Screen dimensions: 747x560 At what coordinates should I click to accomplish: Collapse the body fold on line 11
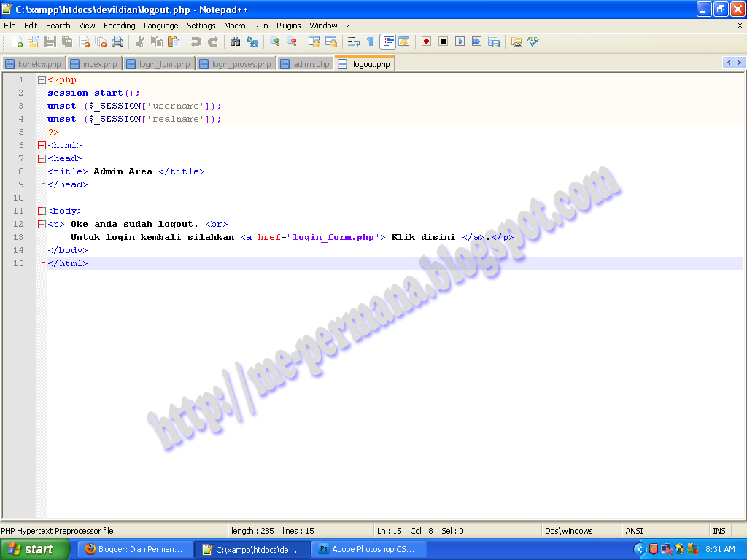[42, 211]
